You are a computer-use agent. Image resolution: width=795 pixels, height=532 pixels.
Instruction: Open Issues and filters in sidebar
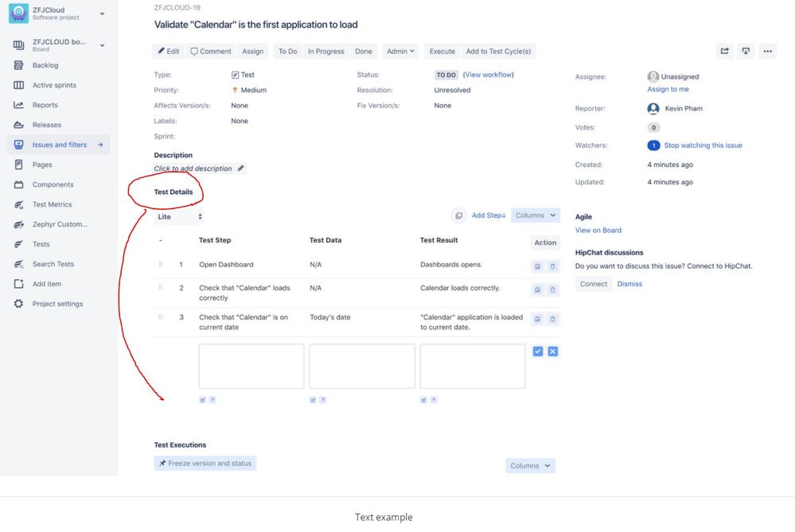tap(60, 145)
